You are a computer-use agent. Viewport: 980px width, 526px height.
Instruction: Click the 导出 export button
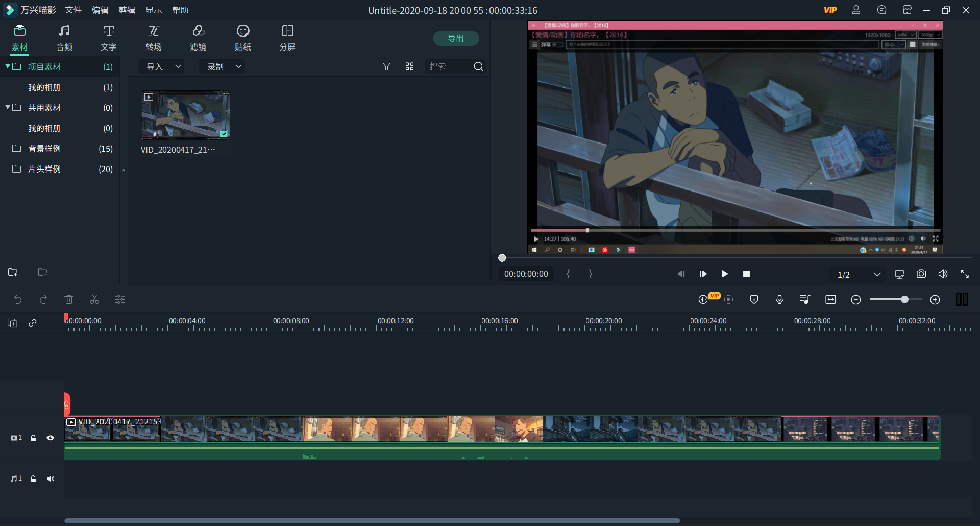pyautogui.click(x=456, y=38)
